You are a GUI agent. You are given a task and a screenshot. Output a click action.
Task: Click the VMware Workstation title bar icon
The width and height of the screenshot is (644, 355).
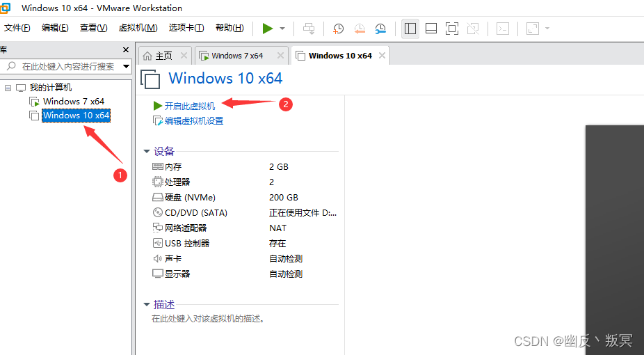tap(5, 8)
